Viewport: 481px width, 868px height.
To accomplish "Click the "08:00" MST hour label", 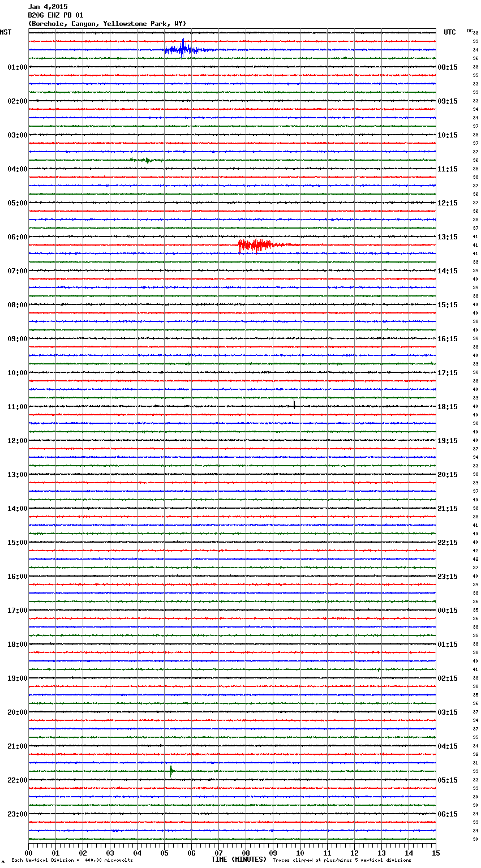I will [18, 305].
